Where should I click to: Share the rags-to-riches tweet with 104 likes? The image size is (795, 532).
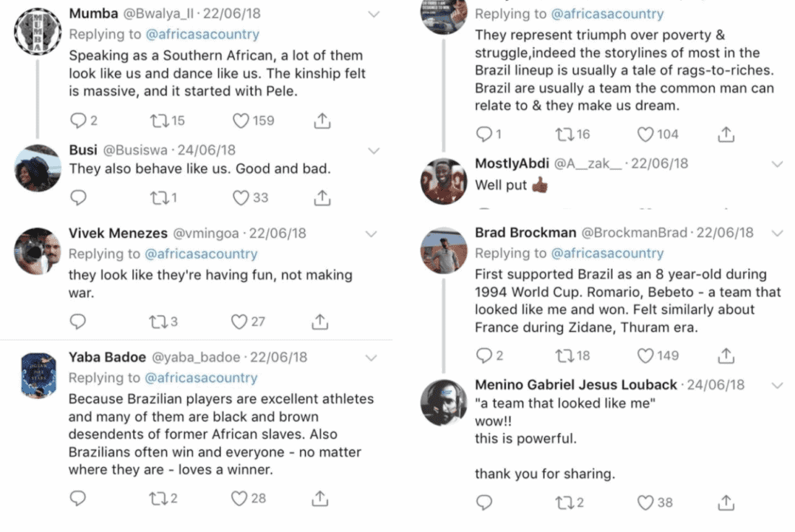(x=726, y=134)
